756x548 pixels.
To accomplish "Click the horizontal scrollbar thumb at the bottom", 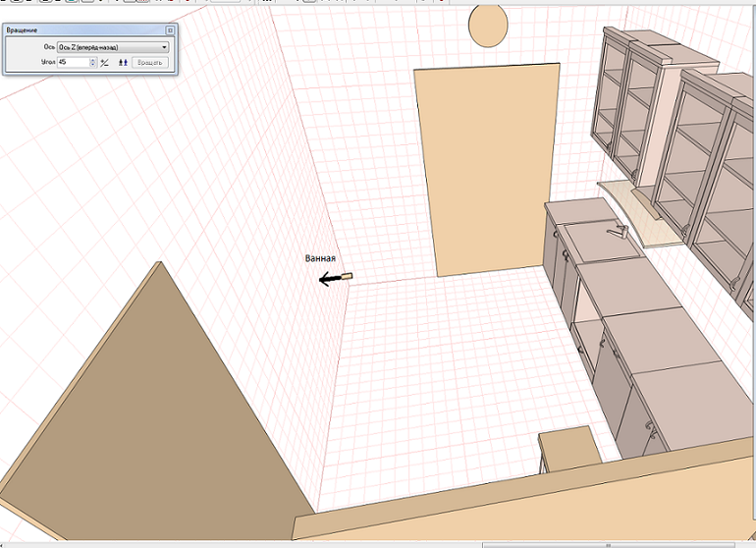I will (609, 543).
